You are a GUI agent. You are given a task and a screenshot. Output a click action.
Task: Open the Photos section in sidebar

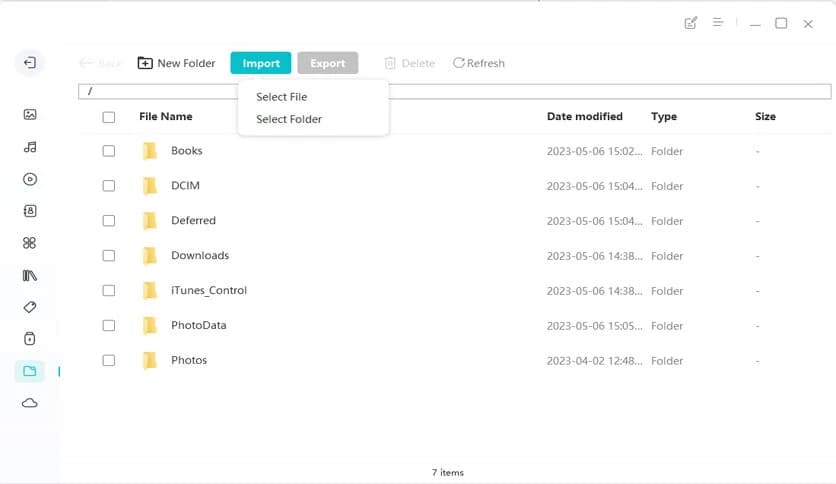30,115
